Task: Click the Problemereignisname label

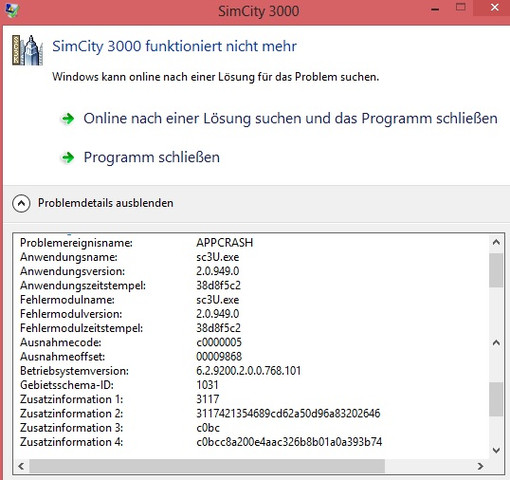Action: click(76, 243)
